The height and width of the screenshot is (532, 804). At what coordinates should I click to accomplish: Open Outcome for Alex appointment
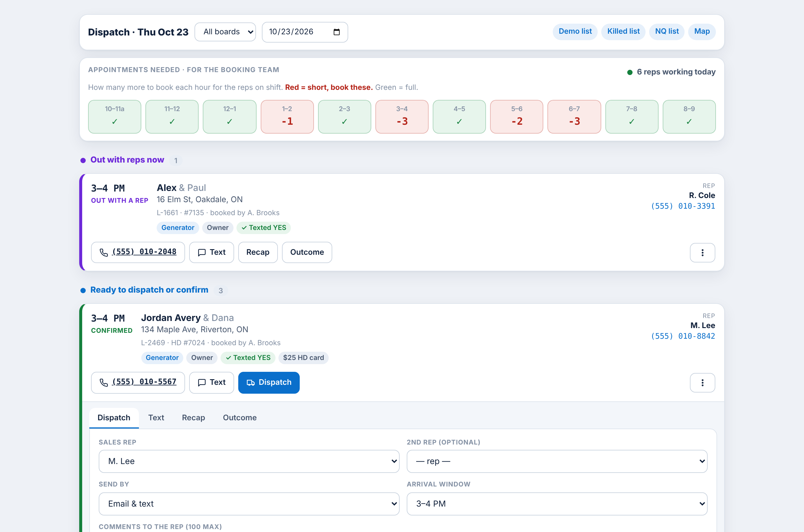pyautogui.click(x=307, y=252)
